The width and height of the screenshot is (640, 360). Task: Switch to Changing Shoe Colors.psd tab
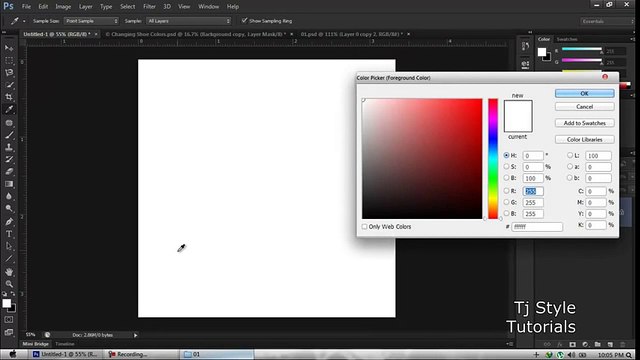coord(196,34)
